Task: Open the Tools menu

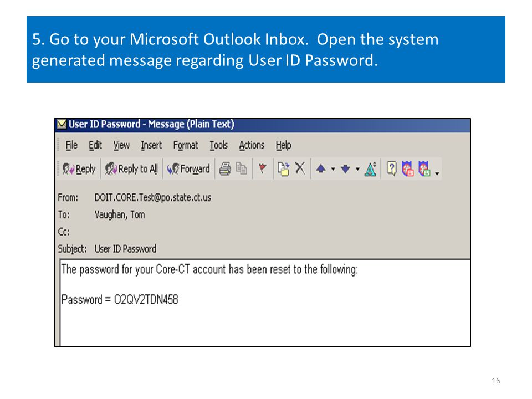Action: point(218,145)
